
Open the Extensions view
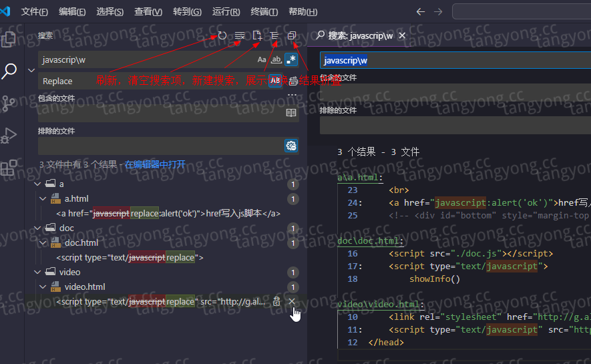(x=9, y=168)
